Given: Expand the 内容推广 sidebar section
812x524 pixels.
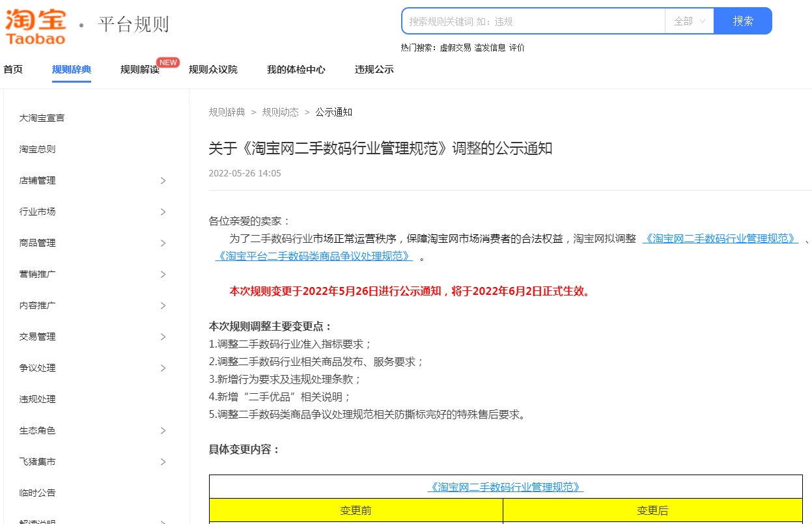Looking at the screenshot, I should [163, 305].
